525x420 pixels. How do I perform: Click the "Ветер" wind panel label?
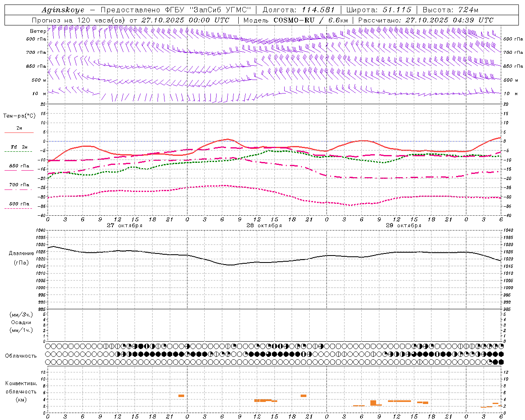(x=38, y=31)
